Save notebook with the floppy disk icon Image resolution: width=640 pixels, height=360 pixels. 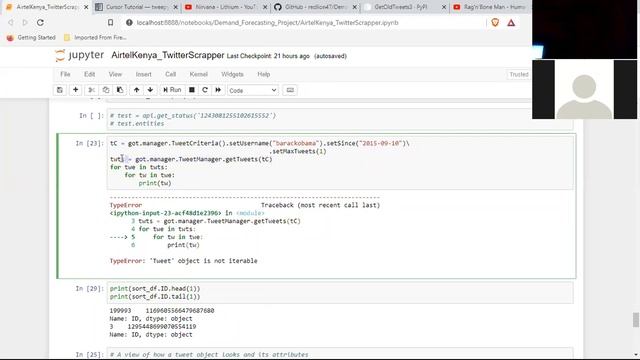[60, 90]
